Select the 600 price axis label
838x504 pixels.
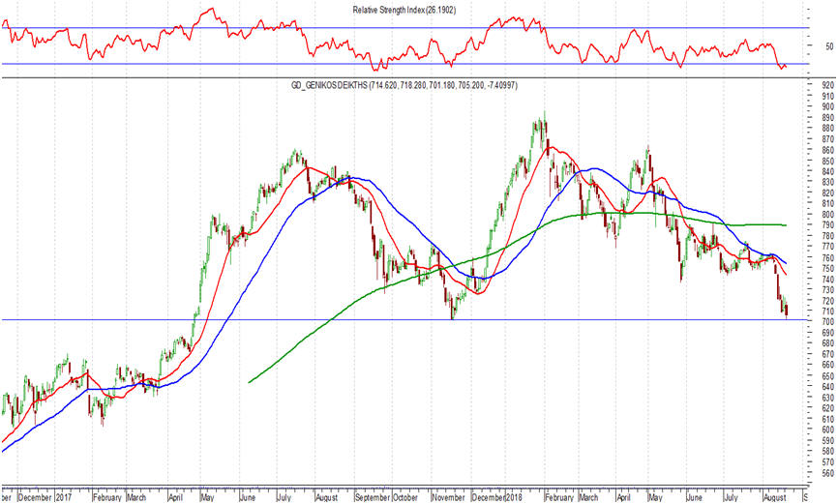point(828,430)
